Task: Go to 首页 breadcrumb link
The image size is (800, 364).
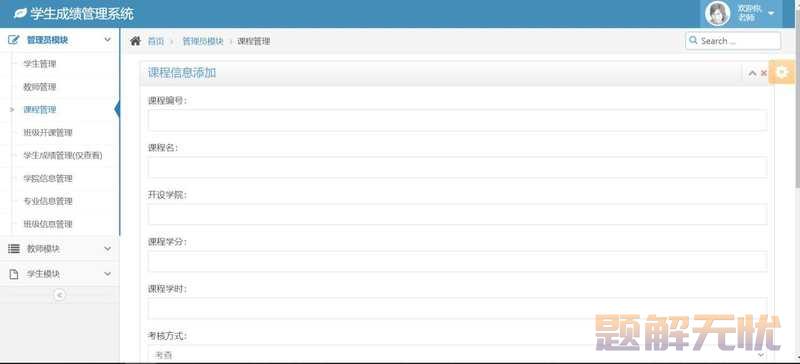Action: (156, 42)
